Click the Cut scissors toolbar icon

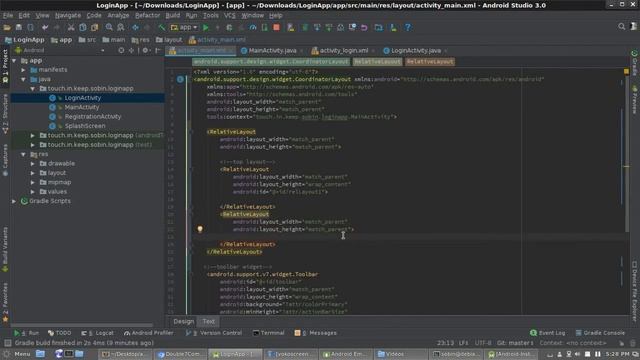tap(71, 27)
